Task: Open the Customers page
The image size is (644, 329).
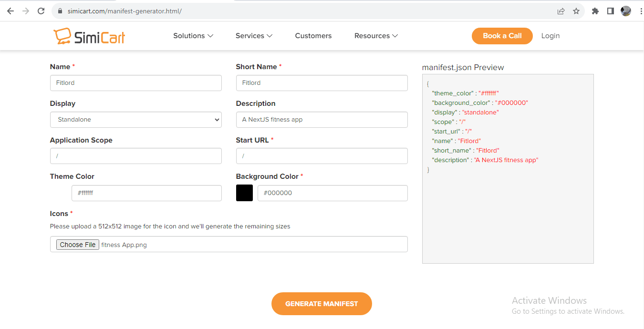Action: 313,36
